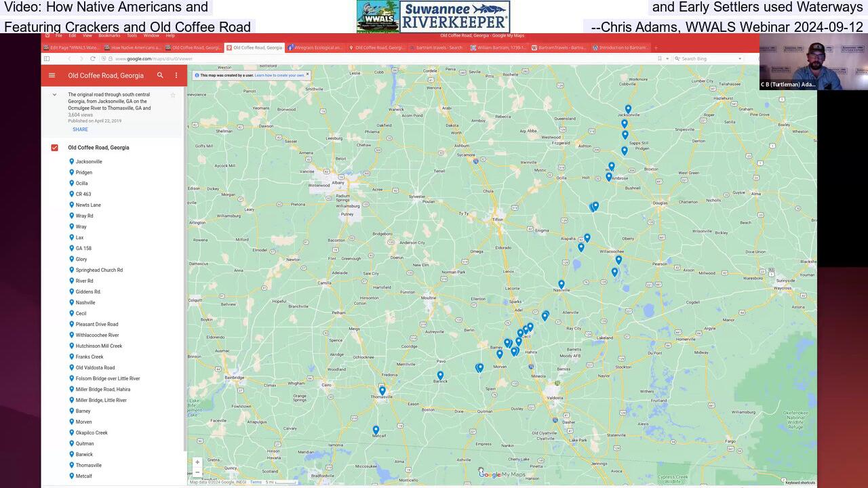Click 'Learn how to create your own' link
This screenshot has height=488, width=868.
pyautogui.click(x=279, y=75)
